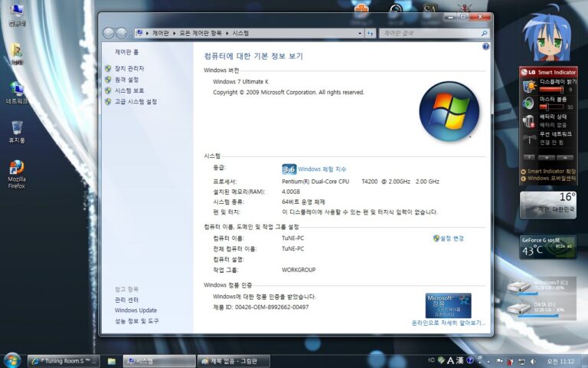Click the address bar refresh button

coord(370,34)
